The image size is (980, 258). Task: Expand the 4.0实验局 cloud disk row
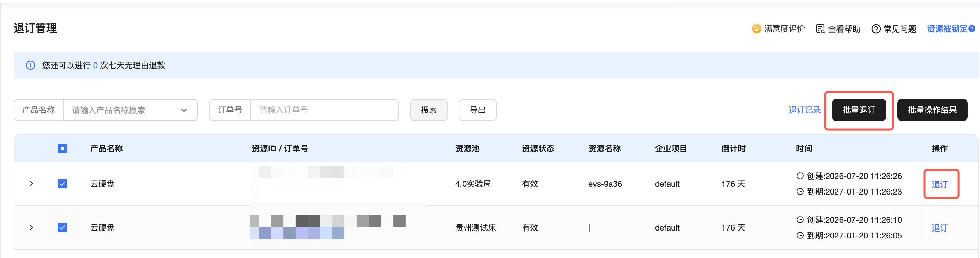[x=31, y=184]
